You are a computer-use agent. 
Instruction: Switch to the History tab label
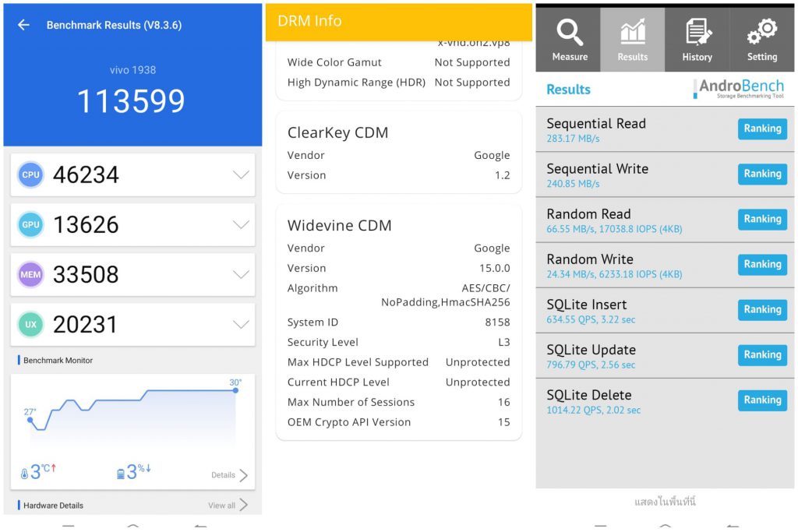(x=697, y=56)
